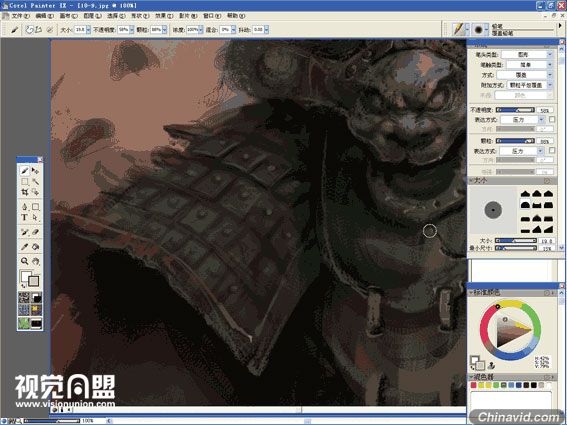Select the Magnifier tool
The width and height of the screenshot is (567, 425).
click(x=24, y=261)
